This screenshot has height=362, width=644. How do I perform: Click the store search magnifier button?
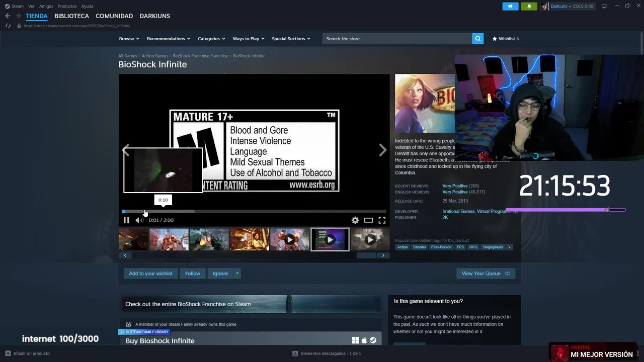tap(477, 39)
